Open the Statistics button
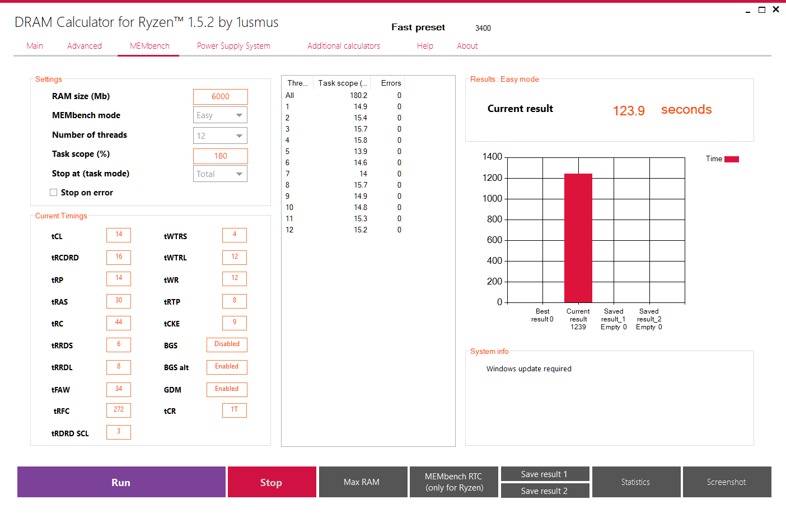The image size is (786, 532). 637,482
